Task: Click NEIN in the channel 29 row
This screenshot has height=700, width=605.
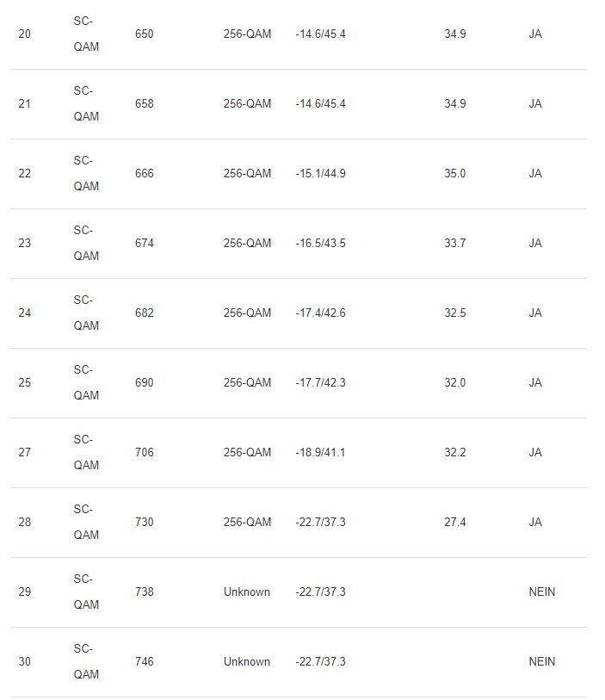Action: [541, 592]
